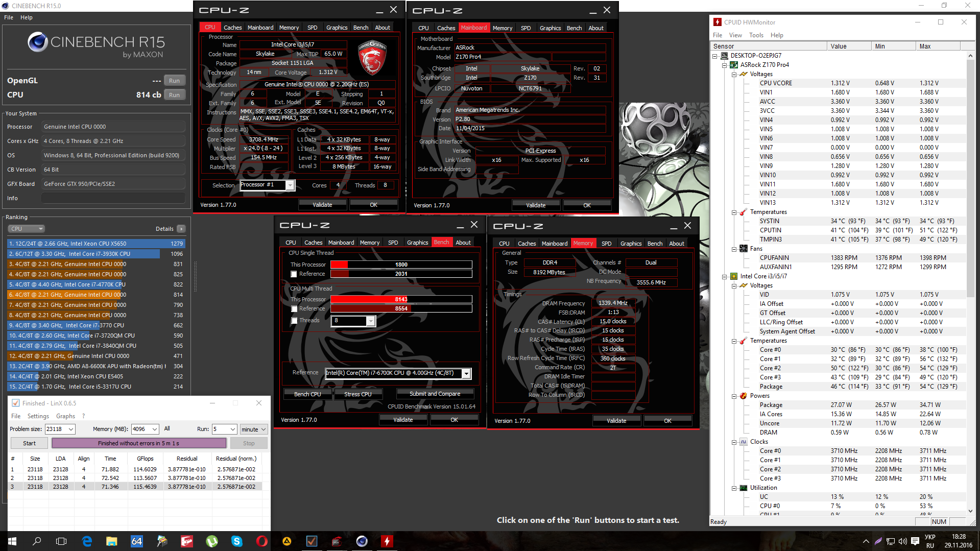Image resolution: width=980 pixels, height=551 pixels.
Task: Click the Stress CPU button
Action: 357,394
